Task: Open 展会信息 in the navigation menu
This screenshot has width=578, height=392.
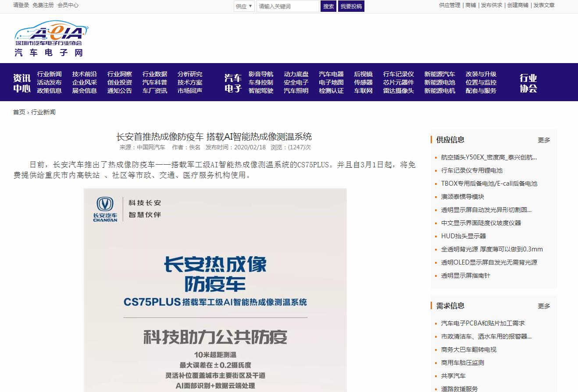Action: pyautogui.click(x=85, y=91)
